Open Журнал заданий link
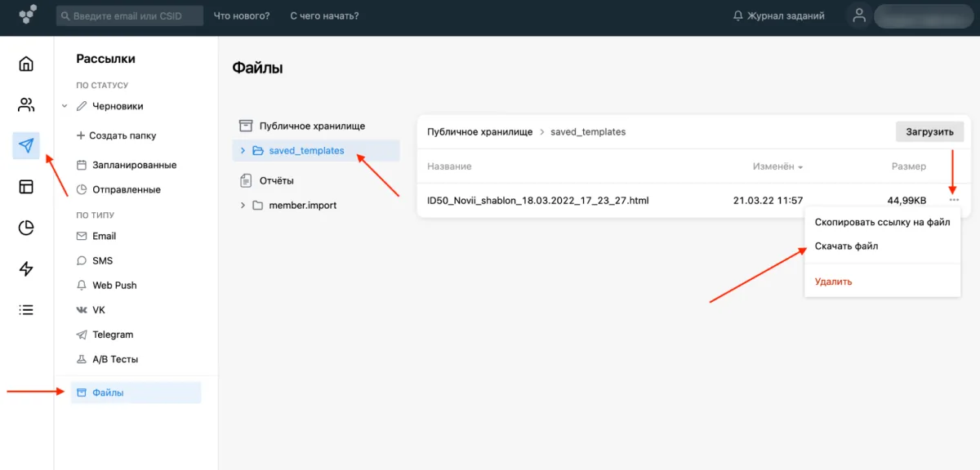 [779, 16]
